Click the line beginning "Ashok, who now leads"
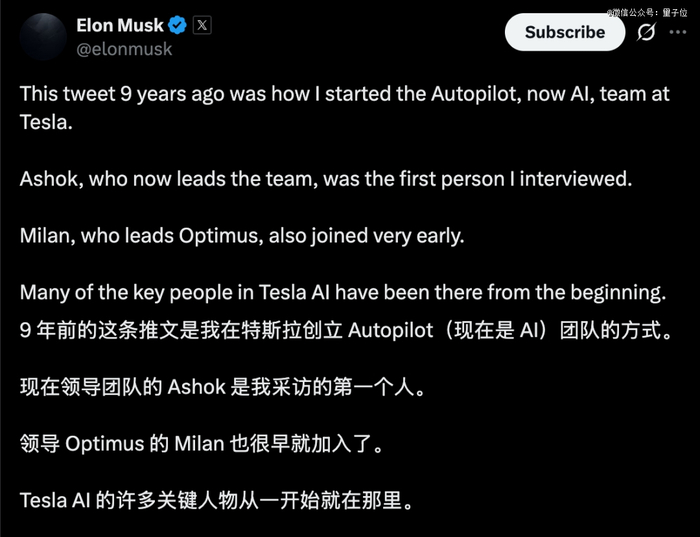This screenshot has width=700, height=537. [x=326, y=179]
